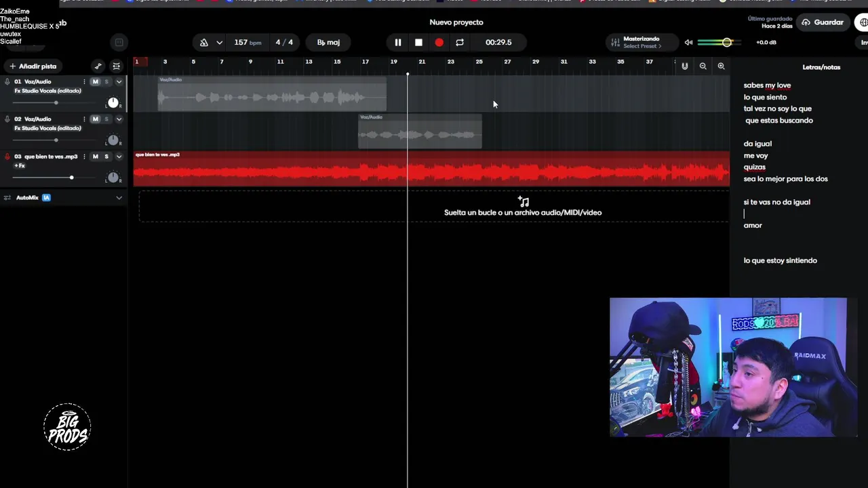Pause playback
868x488 pixels.
pos(398,43)
